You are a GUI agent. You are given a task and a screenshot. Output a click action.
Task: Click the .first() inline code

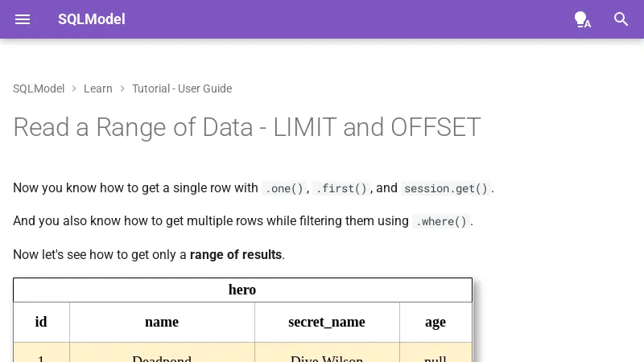point(341,188)
